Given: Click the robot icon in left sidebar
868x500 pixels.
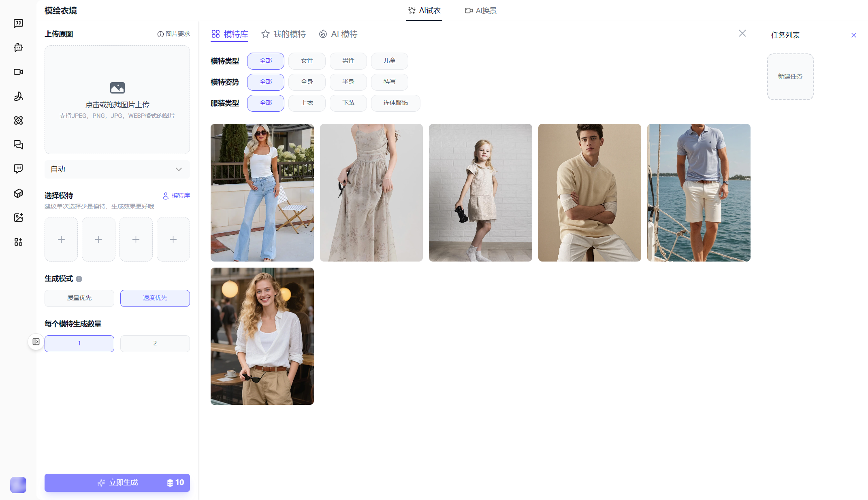Looking at the screenshot, I should tap(18, 47).
